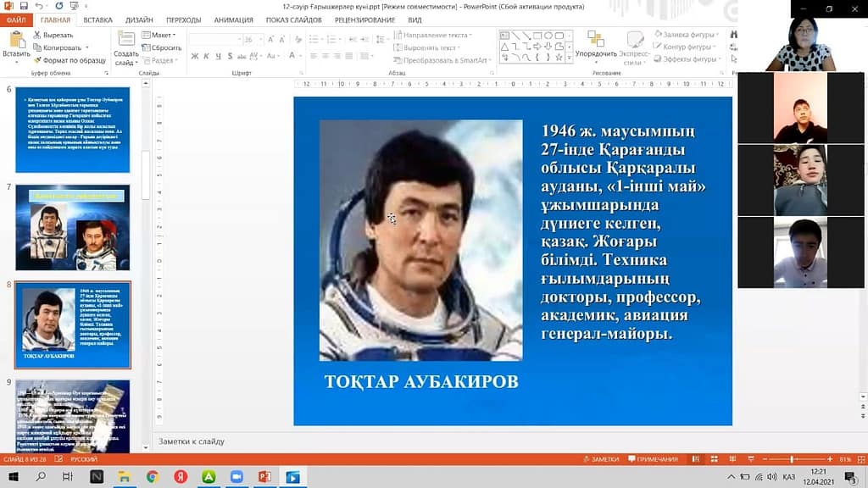The width and height of the screenshot is (868, 488).
Task: Toggle Notes (Заметки) pane in status bar
Action: (601, 459)
